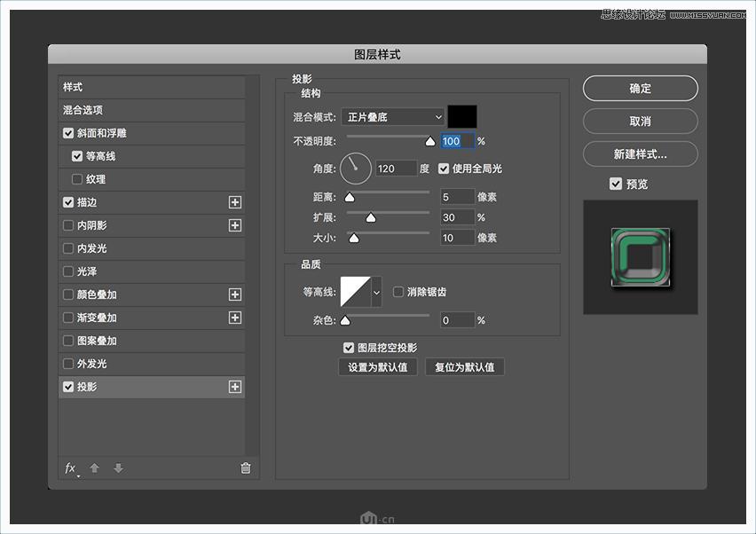
Task: Uncheck the 预览 preview checkbox
Action: (614, 184)
